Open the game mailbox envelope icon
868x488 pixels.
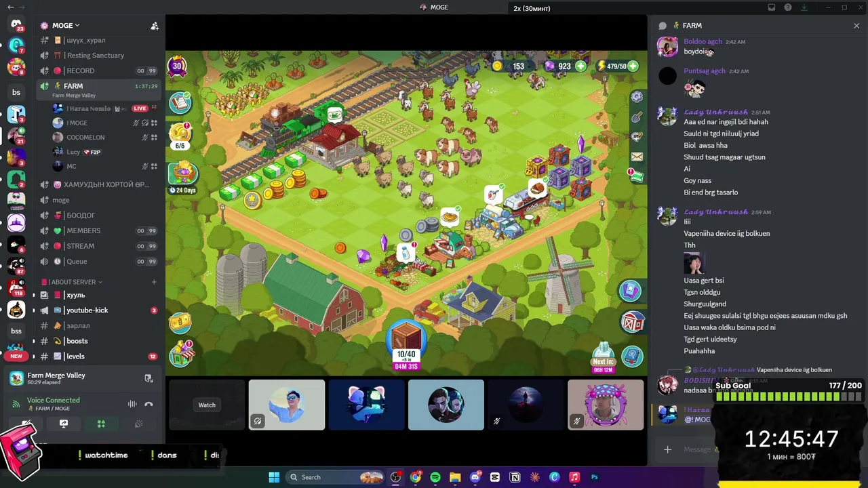[637, 157]
